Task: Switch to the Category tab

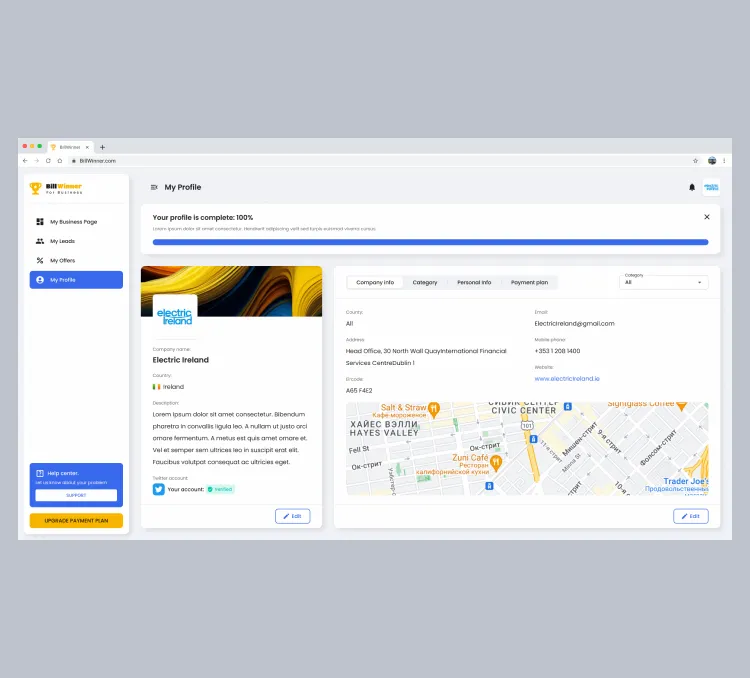Action: point(425,282)
